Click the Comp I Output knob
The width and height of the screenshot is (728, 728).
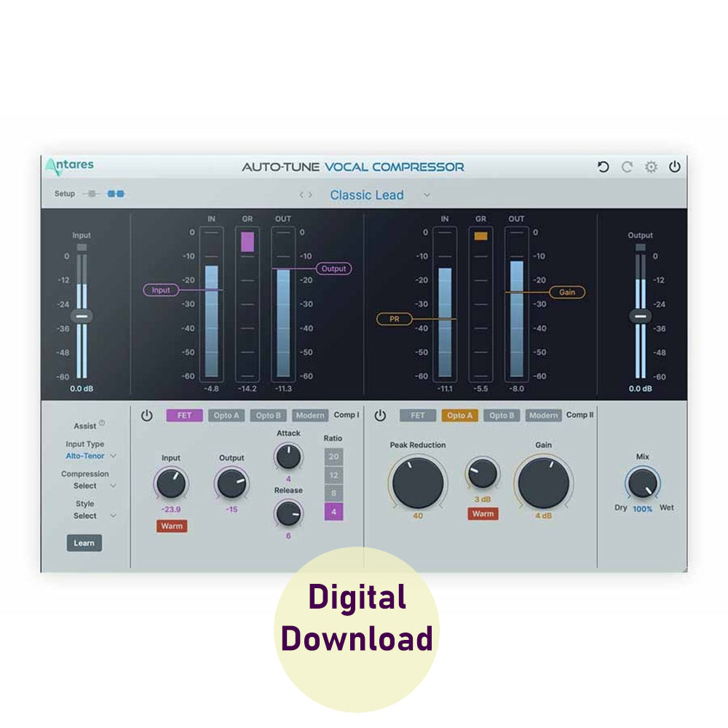tap(232, 483)
